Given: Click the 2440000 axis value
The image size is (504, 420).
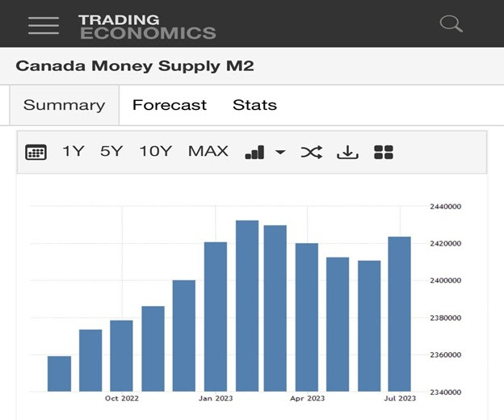Looking at the screenshot, I should tap(446, 207).
